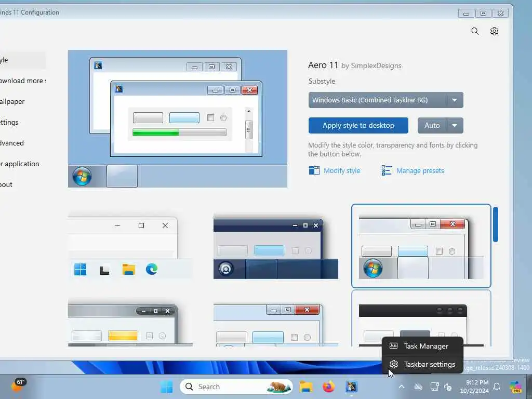
Task: Open the search icon in the configuration window
Action: coord(475,31)
